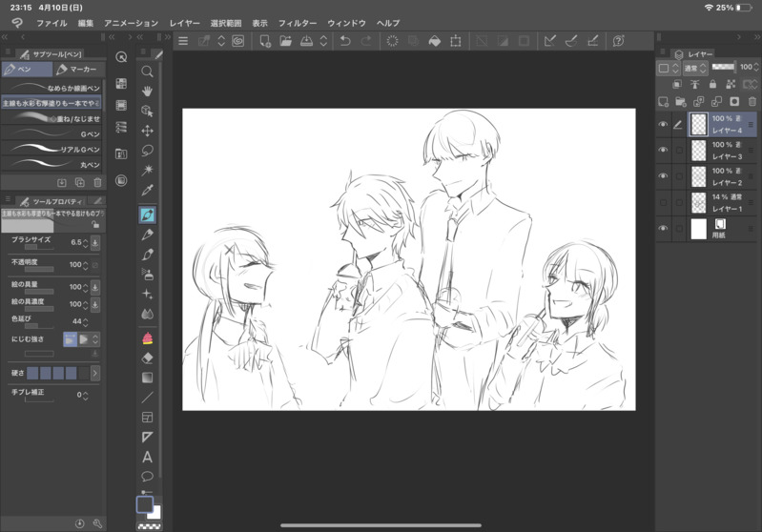Click the Open file folder icon
The width and height of the screenshot is (762, 532).
(286, 41)
